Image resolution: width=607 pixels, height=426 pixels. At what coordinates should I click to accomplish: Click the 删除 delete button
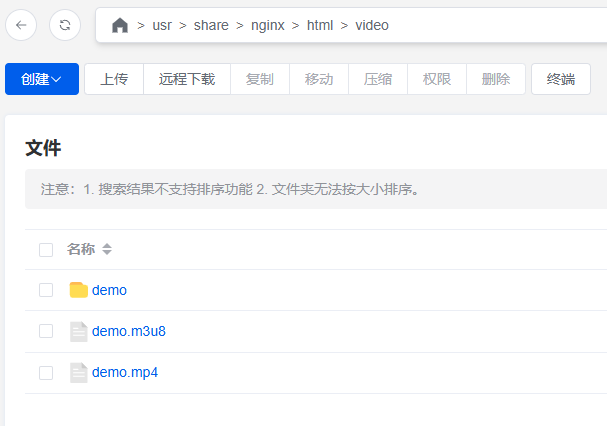(496, 79)
